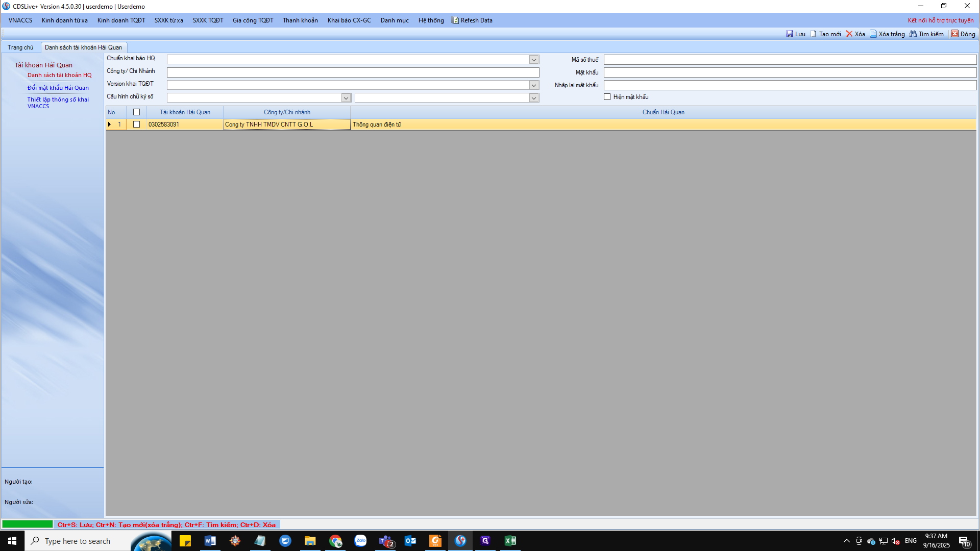Open the first Cấu hình chữ ký số dropdown

(346, 98)
